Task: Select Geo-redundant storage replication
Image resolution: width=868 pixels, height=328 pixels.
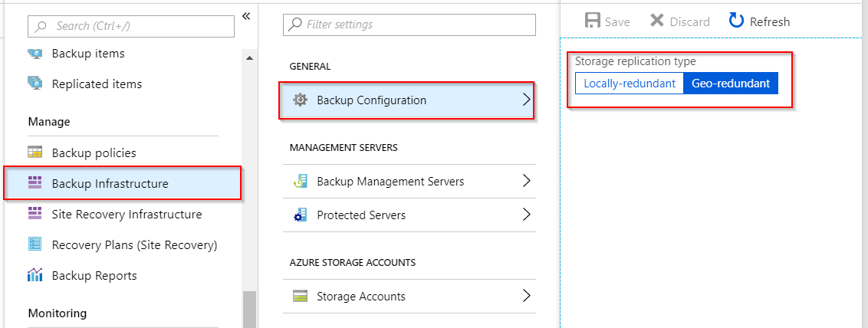Action: (x=731, y=84)
